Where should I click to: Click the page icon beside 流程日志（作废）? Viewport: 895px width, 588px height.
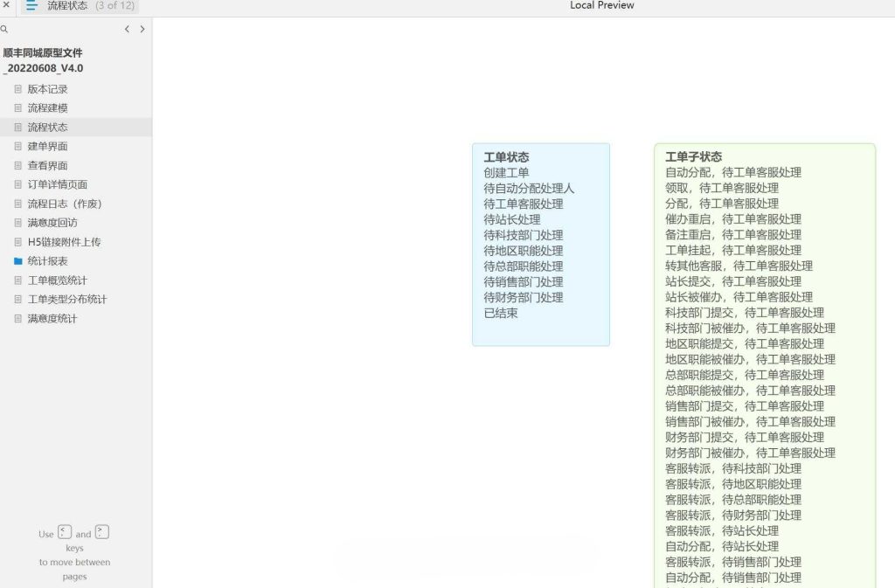pos(17,203)
